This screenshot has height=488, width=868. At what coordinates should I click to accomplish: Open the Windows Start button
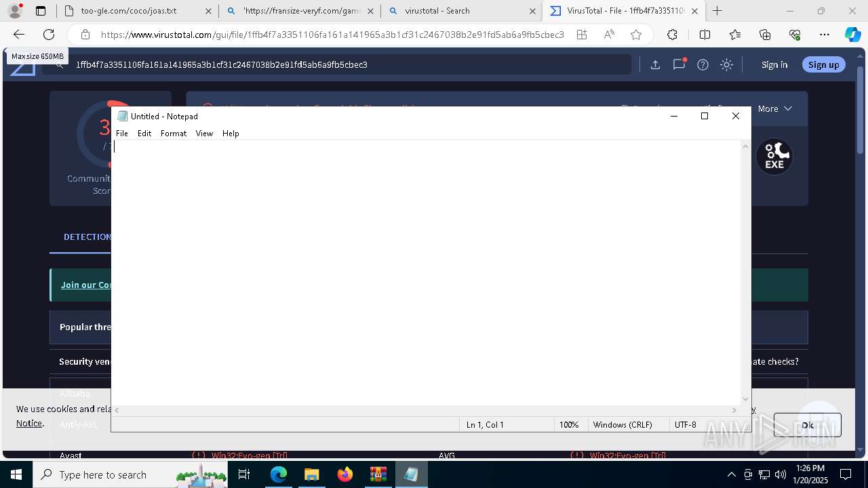coord(16,474)
